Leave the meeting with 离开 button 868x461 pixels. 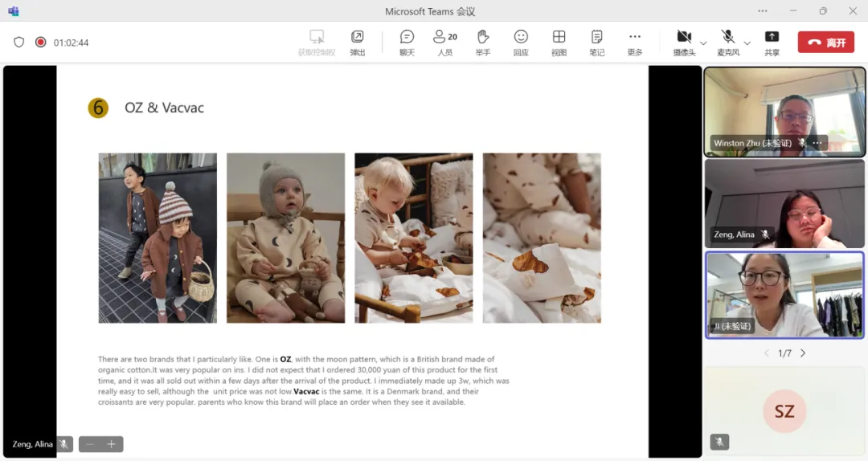[826, 42]
